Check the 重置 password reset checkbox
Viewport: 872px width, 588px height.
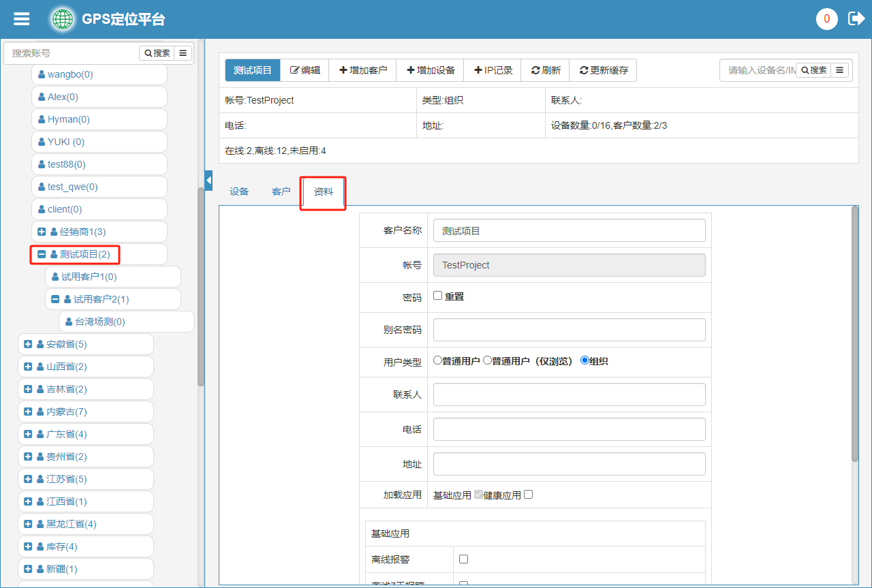point(438,296)
